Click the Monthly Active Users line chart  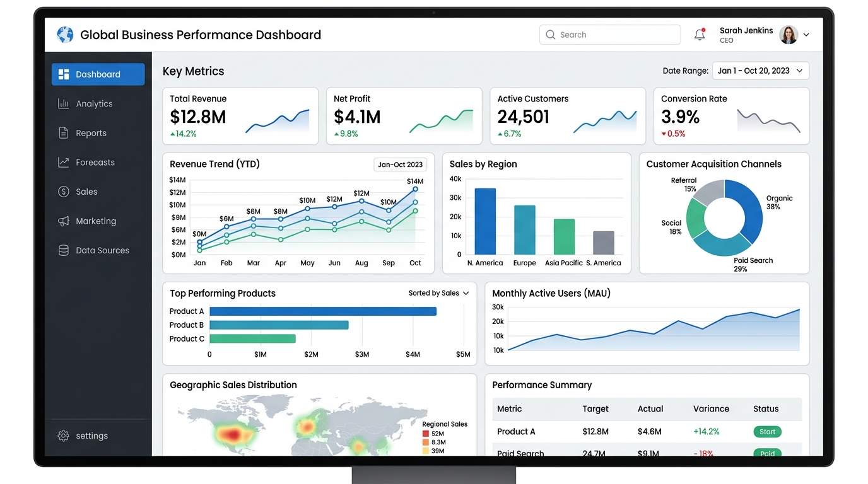(654, 329)
